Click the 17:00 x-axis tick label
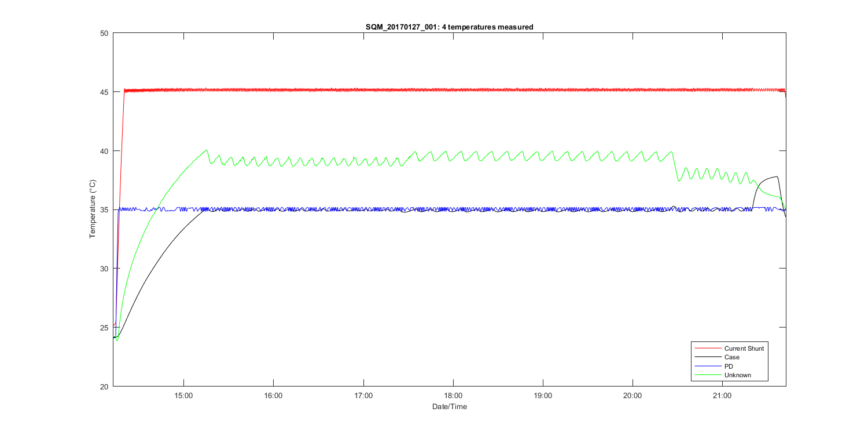This screenshot has height=434, width=868. (x=363, y=395)
